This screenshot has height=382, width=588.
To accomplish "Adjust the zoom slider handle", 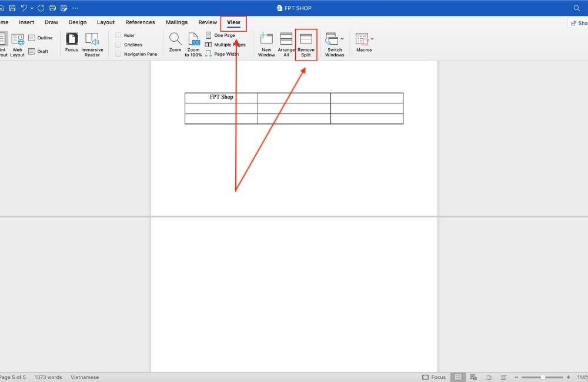I will [x=543, y=377].
